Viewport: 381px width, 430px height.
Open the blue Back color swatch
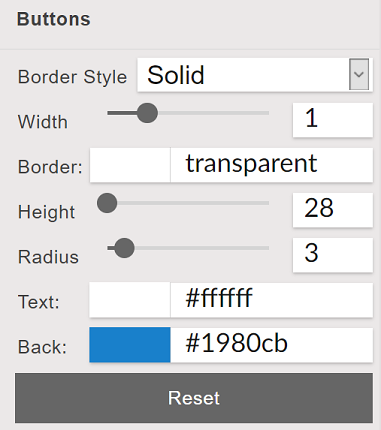[x=130, y=345]
